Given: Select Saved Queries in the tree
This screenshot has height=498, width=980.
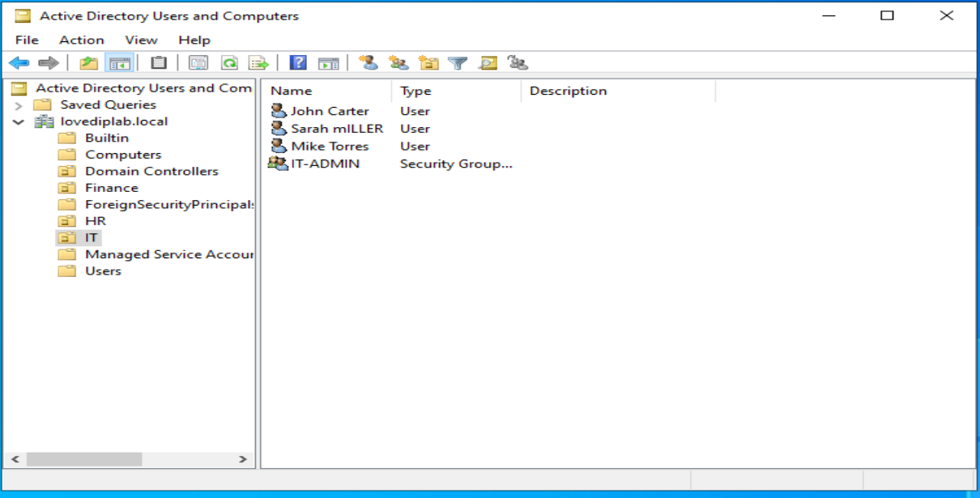Looking at the screenshot, I should (108, 104).
